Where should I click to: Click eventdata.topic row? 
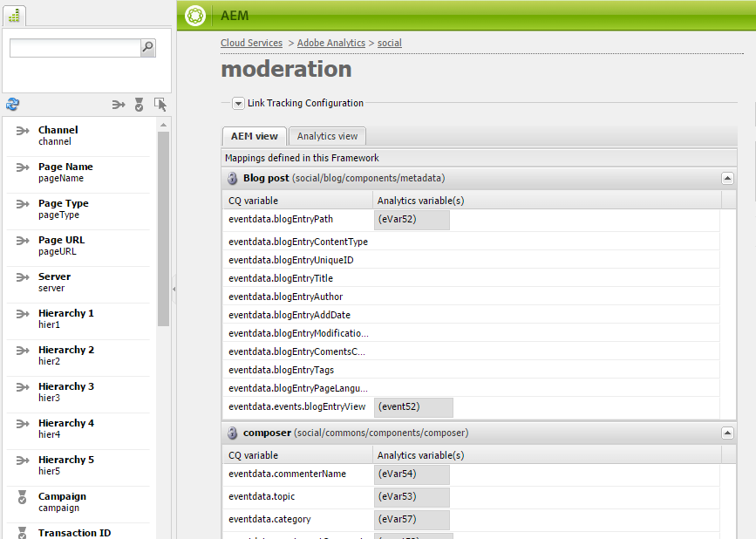(472, 497)
